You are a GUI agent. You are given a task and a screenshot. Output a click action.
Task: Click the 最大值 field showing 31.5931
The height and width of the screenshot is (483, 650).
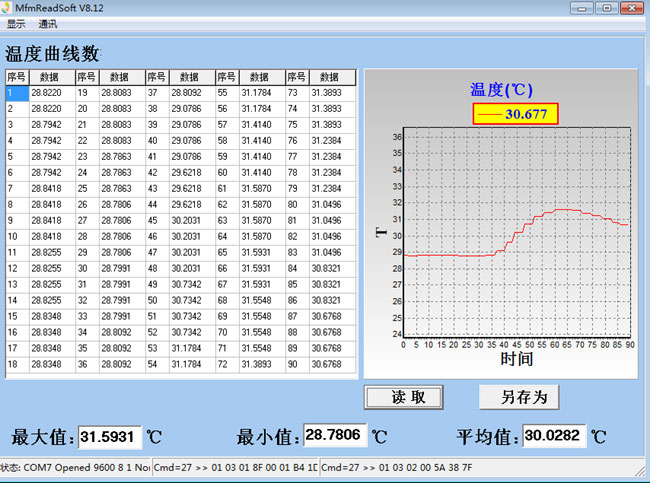(x=109, y=437)
